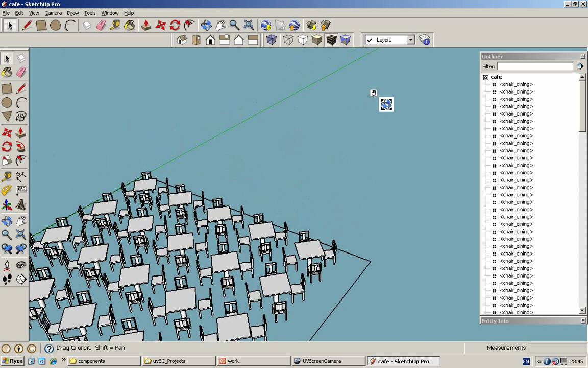Select the Protractor tool
588x368 pixels.
tap(7, 190)
